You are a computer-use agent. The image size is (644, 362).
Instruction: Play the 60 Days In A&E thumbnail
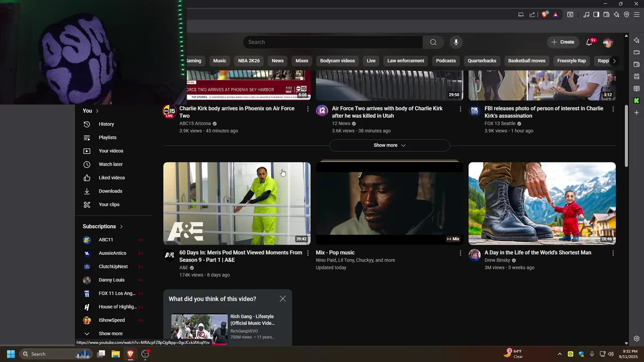(237, 204)
